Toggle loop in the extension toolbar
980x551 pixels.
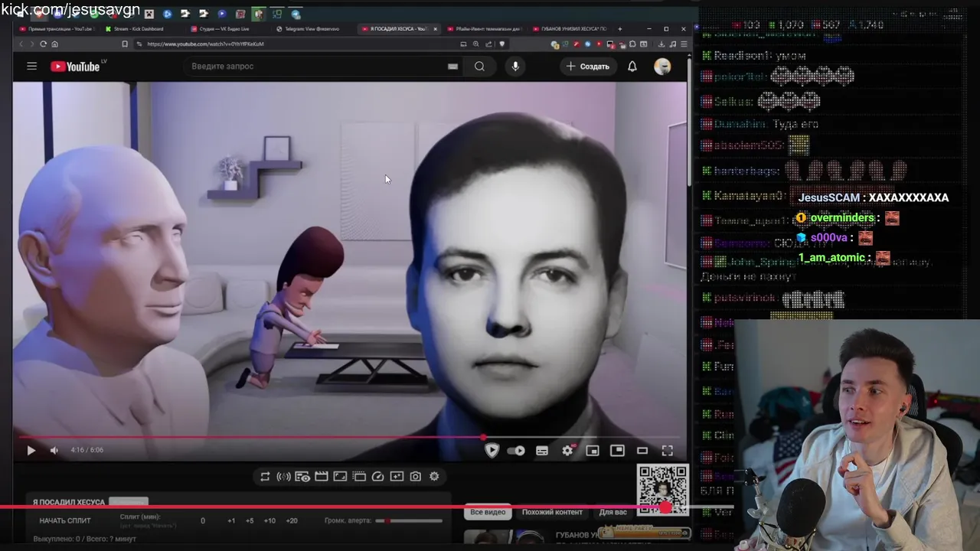265,476
